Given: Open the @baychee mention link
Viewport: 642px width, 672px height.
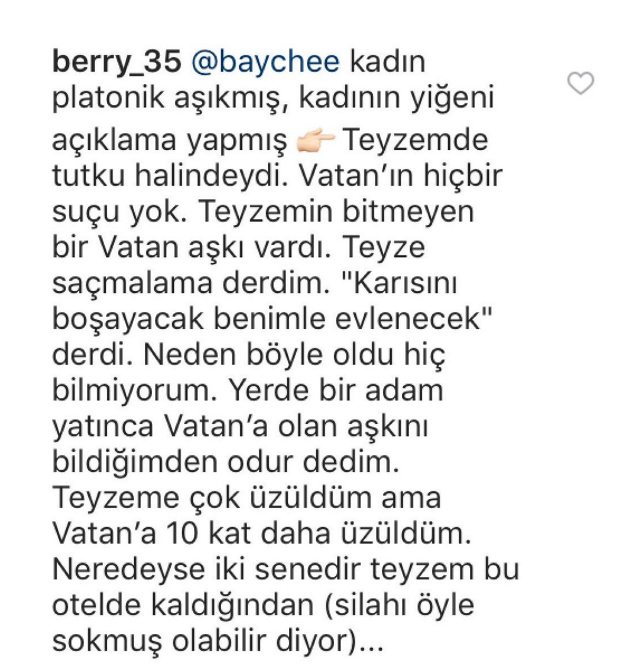Looking at the screenshot, I should (265, 62).
